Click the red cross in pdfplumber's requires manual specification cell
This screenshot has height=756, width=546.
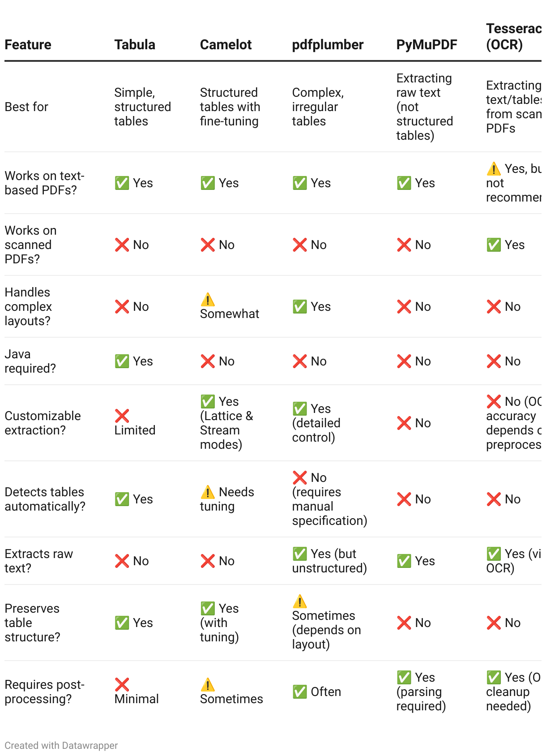300,477
